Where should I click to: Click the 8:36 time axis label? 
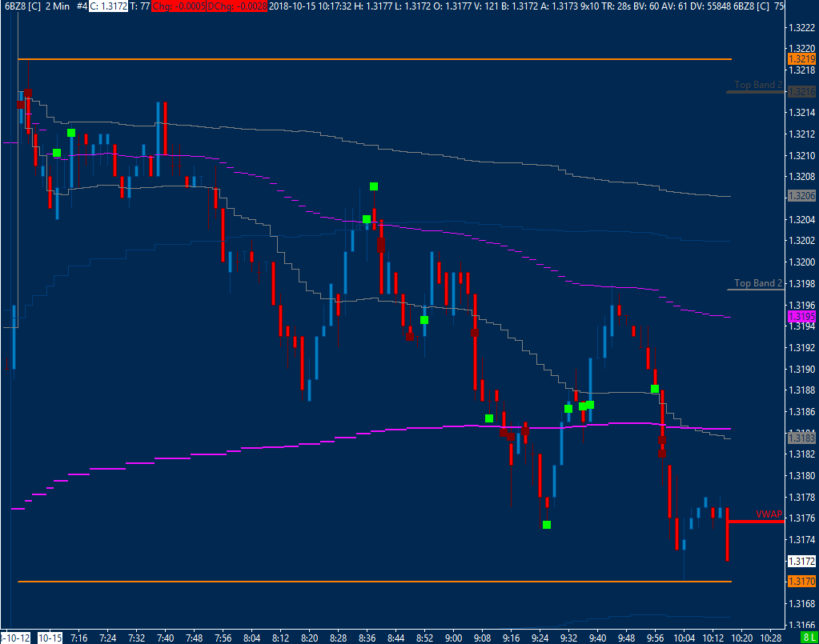(367, 638)
